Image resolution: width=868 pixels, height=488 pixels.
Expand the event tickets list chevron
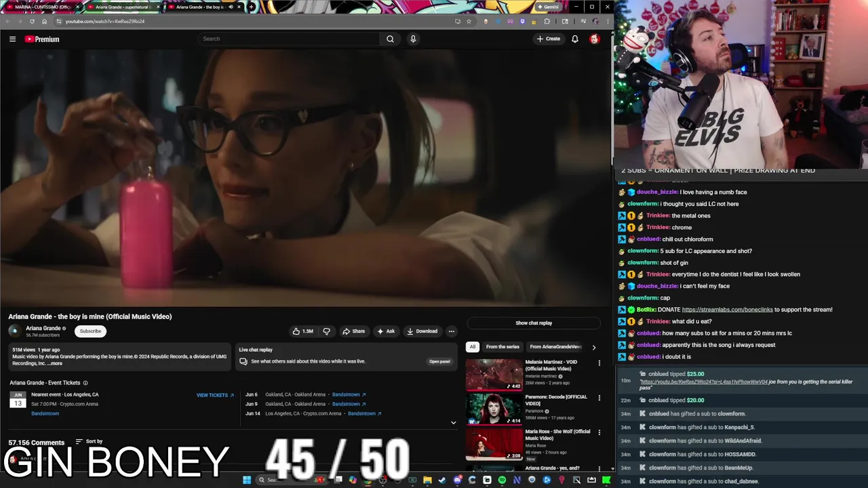point(454,422)
